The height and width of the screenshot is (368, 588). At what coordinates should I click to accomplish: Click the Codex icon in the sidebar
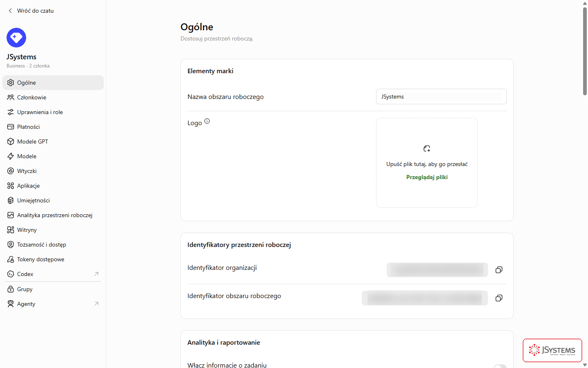[11, 274]
